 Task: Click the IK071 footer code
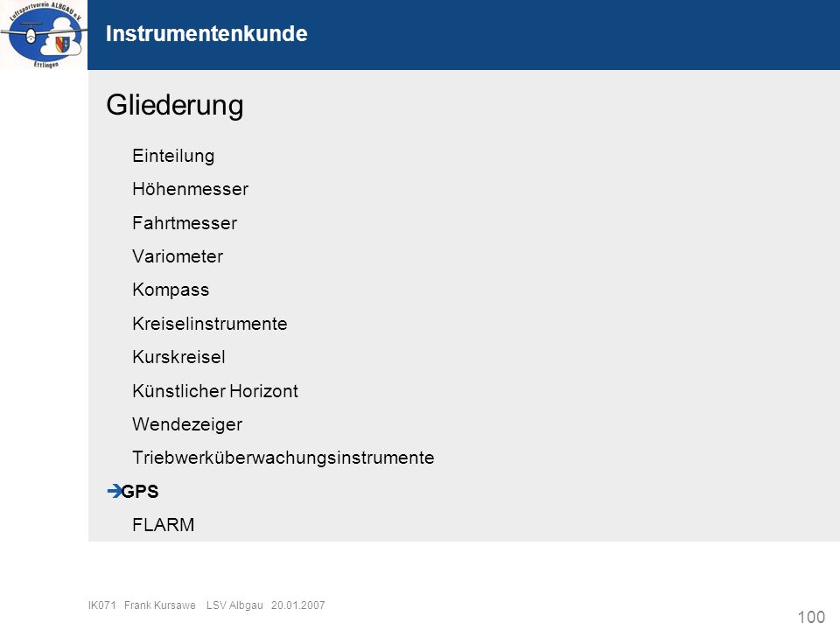tap(101, 605)
